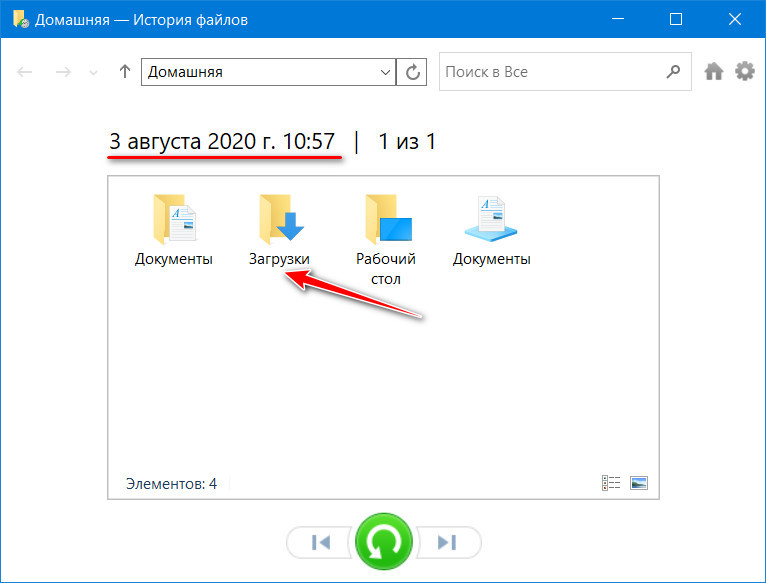Expand the address bar dropdown
This screenshot has width=766, height=583.
click(385, 72)
